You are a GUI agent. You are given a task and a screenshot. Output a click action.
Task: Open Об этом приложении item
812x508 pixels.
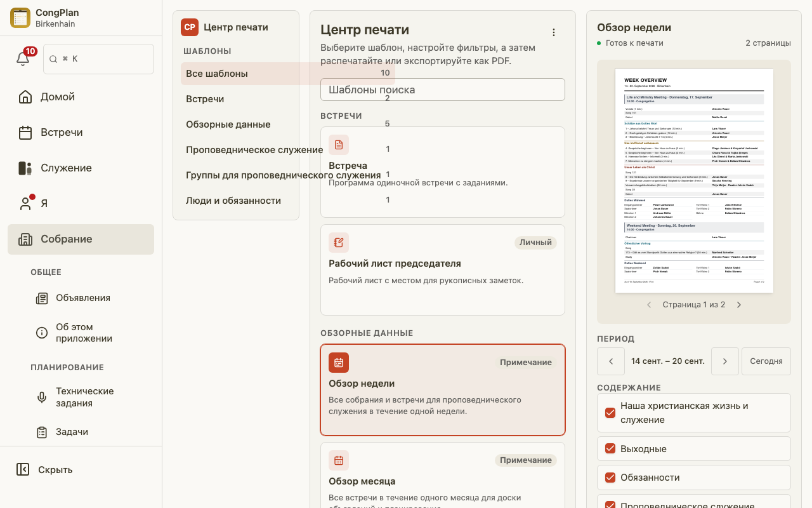point(91,333)
